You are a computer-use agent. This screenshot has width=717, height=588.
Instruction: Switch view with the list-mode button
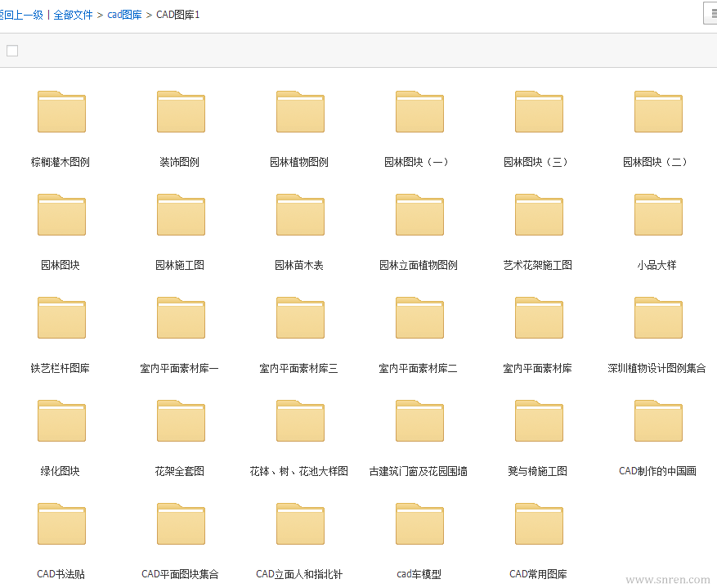710,13
